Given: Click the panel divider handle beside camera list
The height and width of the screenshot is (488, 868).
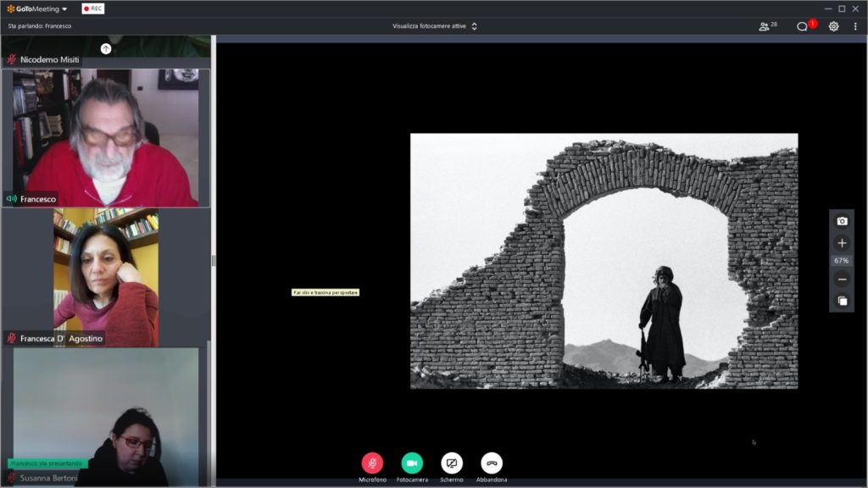Looking at the screenshot, I should [x=213, y=261].
